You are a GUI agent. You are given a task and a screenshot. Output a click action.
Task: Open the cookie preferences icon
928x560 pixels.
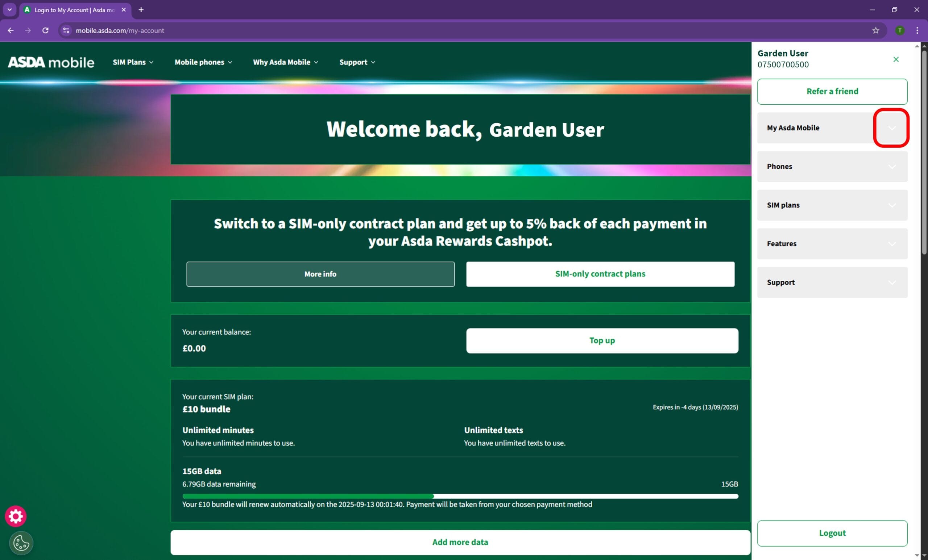click(x=21, y=543)
